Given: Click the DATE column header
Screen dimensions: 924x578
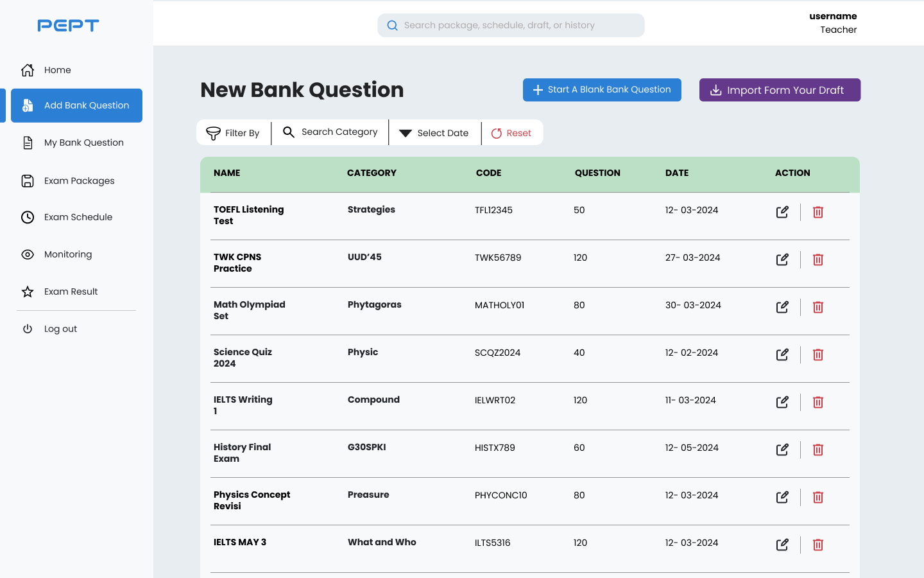Looking at the screenshot, I should point(677,173).
